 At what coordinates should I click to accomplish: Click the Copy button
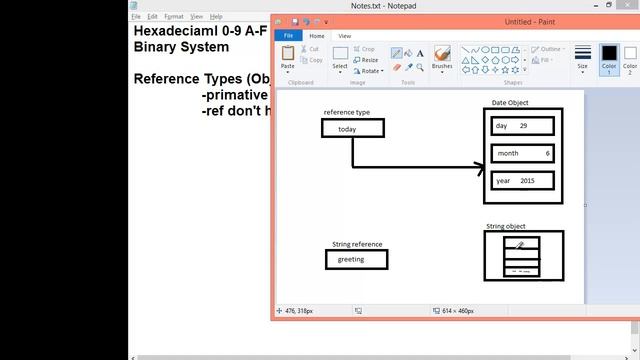point(311,60)
